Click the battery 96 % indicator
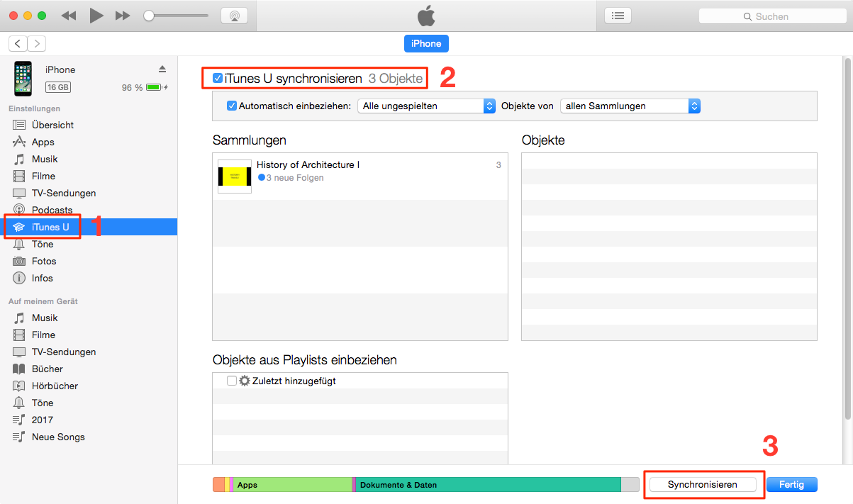Image resolution: width=853 pixels, height=504 pixels. click(145, 87)
